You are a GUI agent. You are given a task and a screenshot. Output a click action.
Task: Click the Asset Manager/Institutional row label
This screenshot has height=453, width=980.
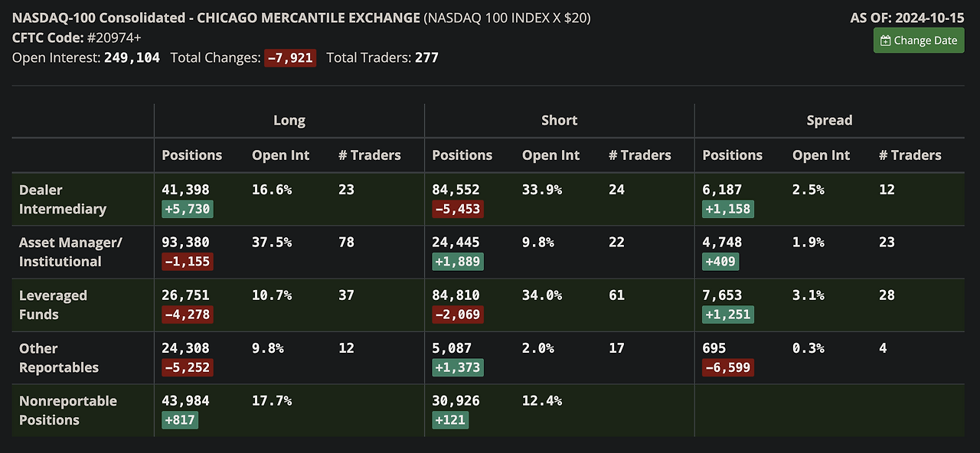coord(70,252)
